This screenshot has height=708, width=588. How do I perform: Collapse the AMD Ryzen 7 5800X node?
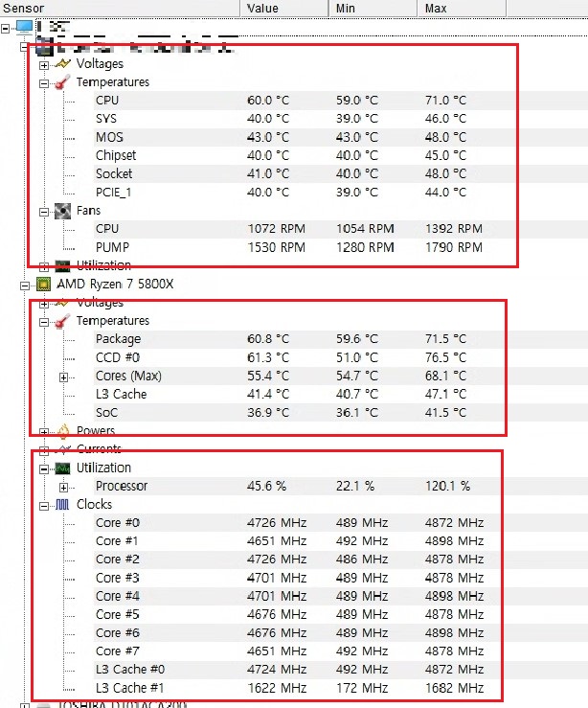[x=25, y=285]
